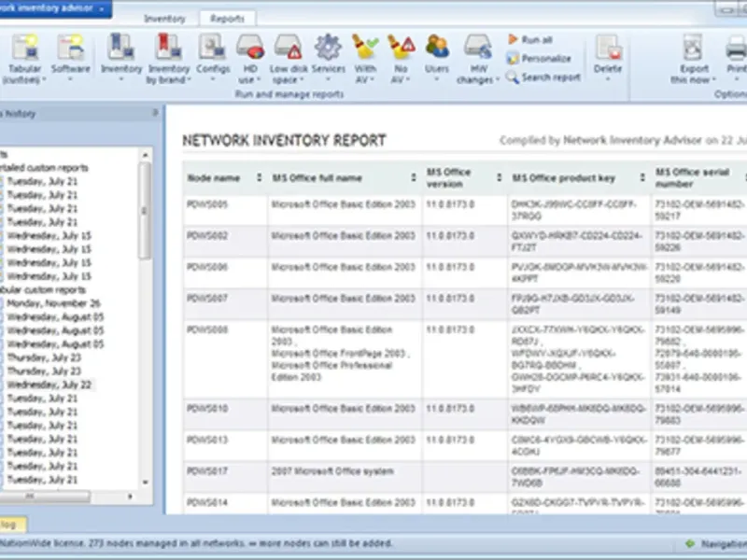Sort by MS Office full name arrows
The height and width of the screenshot is (560, 747).
tap(414, 177)
